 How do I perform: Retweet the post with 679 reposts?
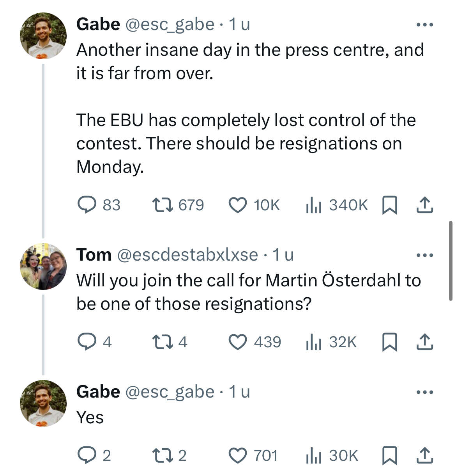(162, 205)
